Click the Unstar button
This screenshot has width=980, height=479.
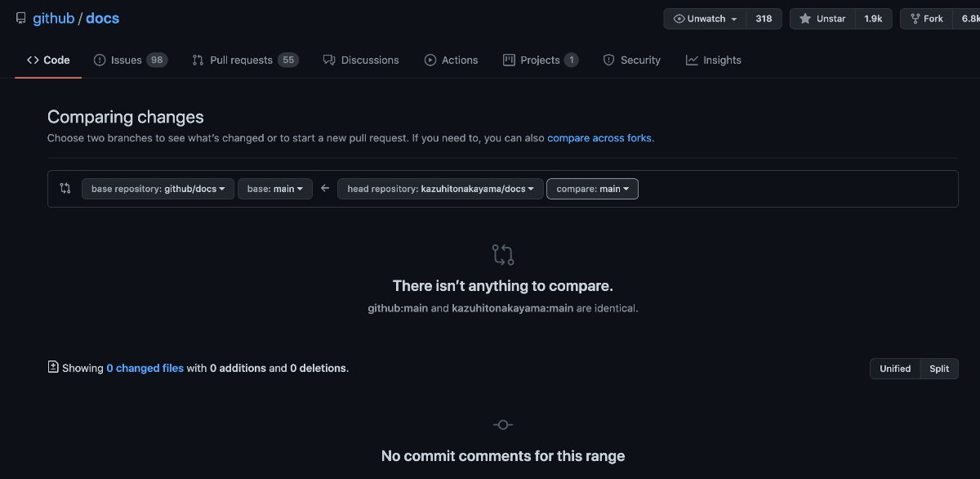[822, 19]
